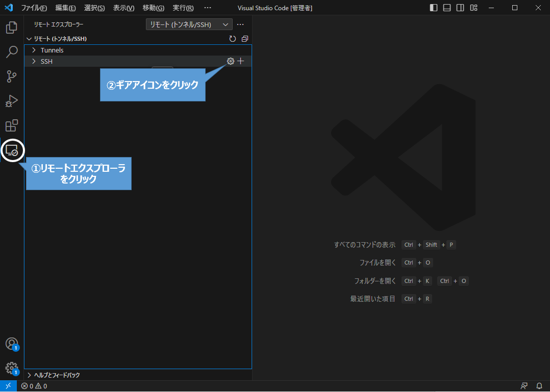Toggle the secondary sidebar visibility
This screenshot has width=550, height=392.
click(x=461, y=8)
